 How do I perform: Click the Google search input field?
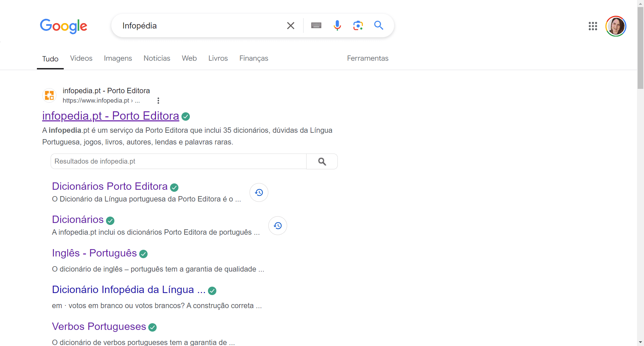[x=201, y=26]
